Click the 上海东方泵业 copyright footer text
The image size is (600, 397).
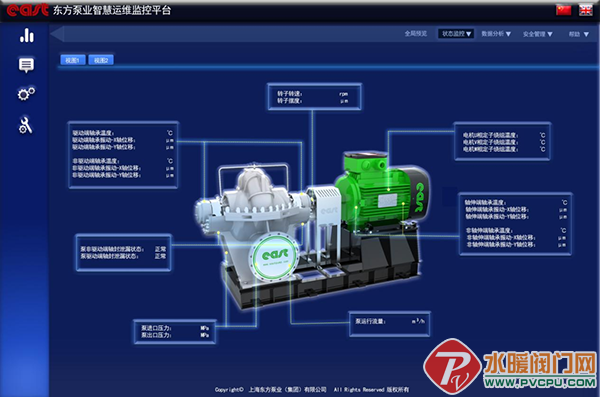[288, 390]
